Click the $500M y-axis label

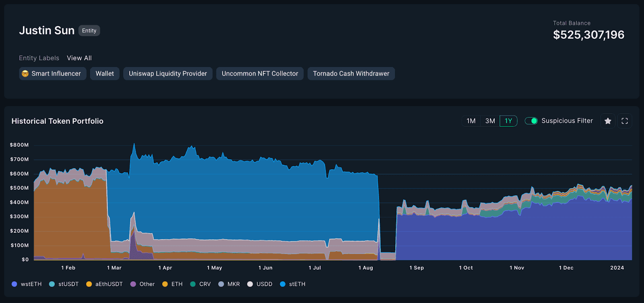[x=19, y=188]
